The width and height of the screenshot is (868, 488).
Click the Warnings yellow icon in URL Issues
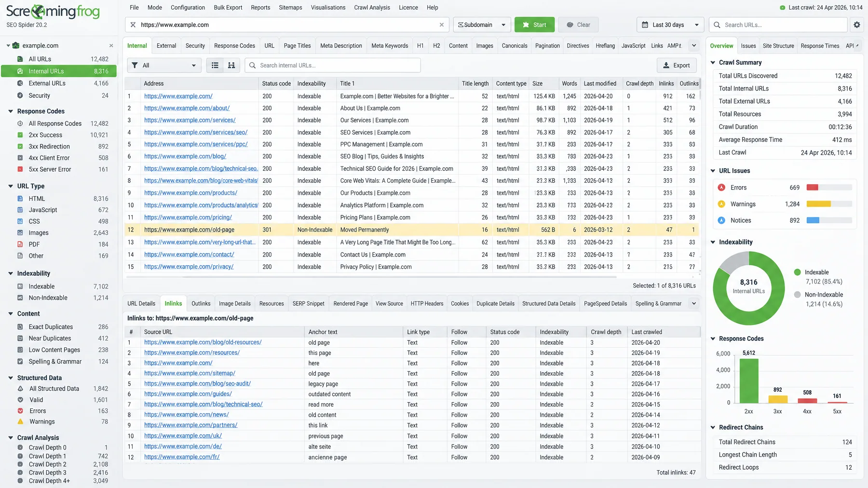[x=721, y=204]
